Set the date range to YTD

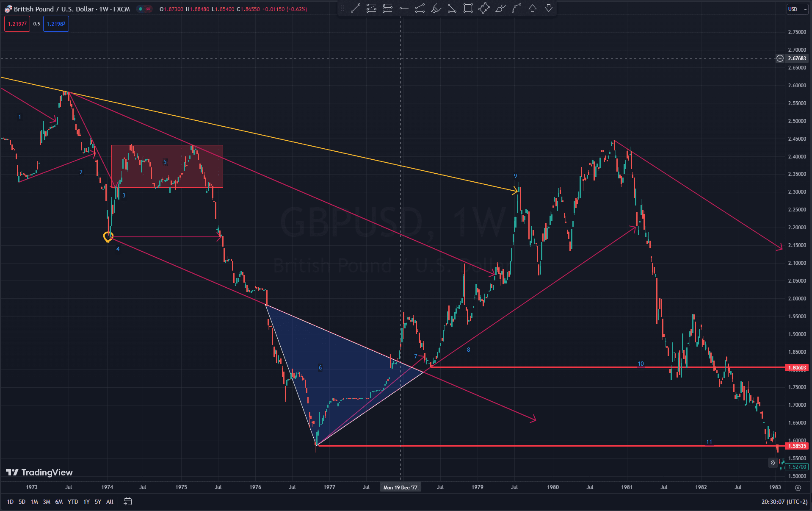point(73,502)
